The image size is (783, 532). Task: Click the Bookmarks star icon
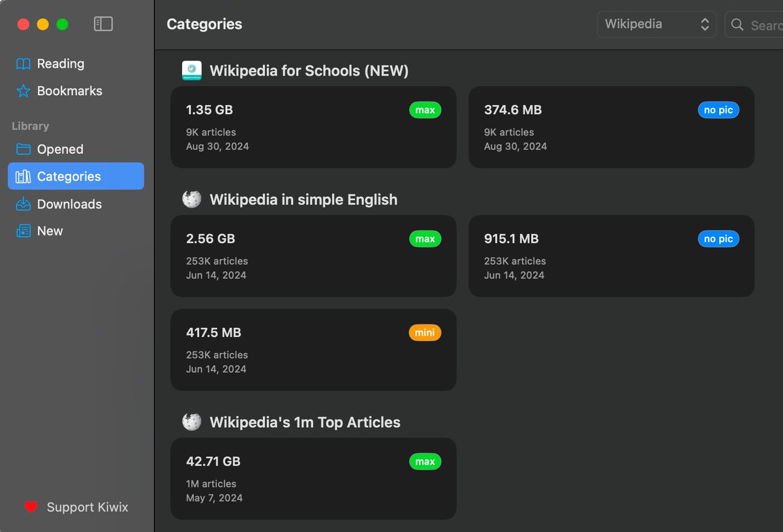coord(23,91)
